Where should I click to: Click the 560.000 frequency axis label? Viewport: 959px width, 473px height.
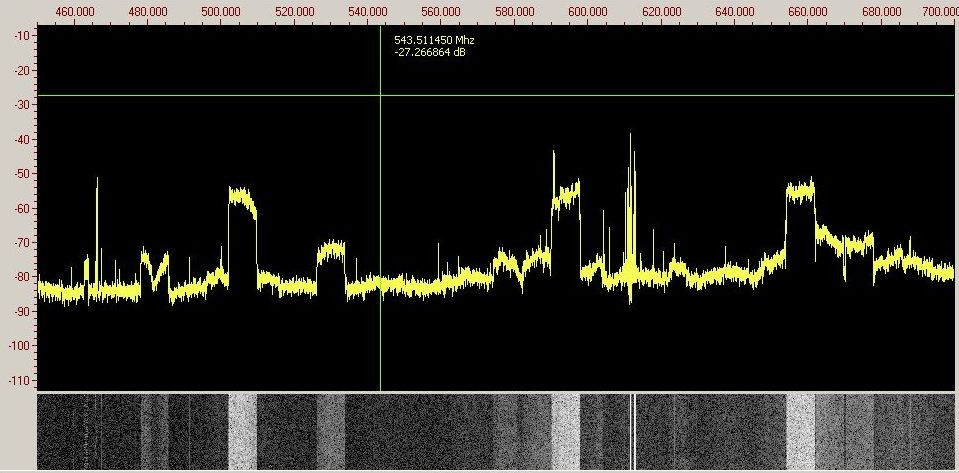click(442, 12)
